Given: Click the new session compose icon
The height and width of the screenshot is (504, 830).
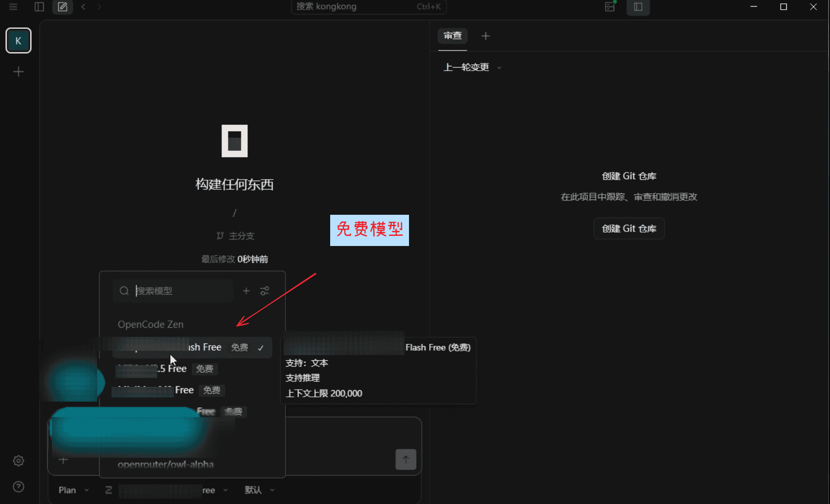Looking at the screenshot, I should [62, 7].
